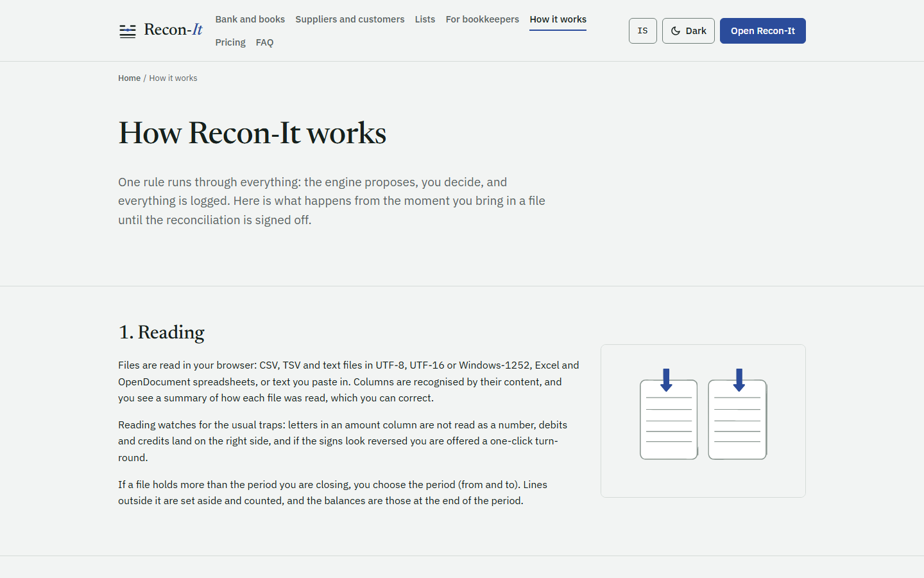Open the Bank and books page

[x=250, y=19]
